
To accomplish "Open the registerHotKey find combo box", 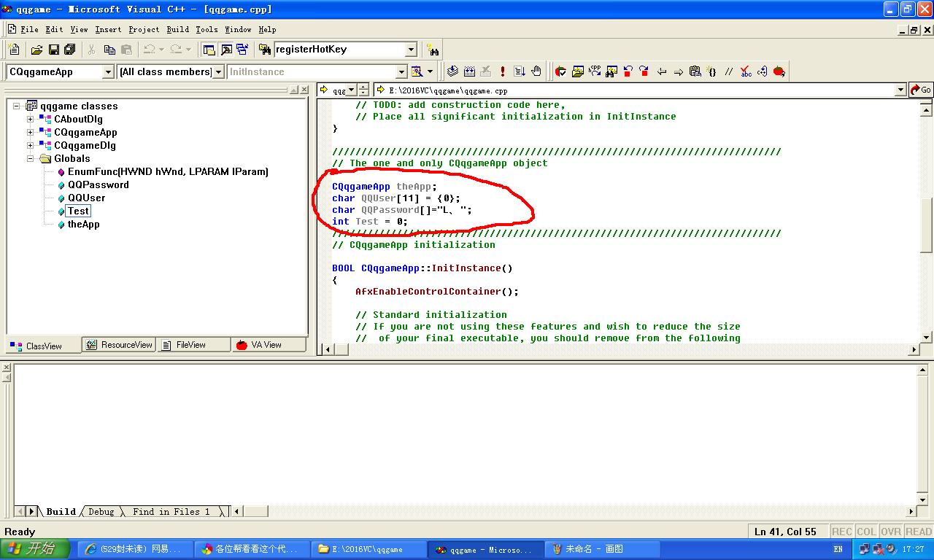I will click(411, 50).
